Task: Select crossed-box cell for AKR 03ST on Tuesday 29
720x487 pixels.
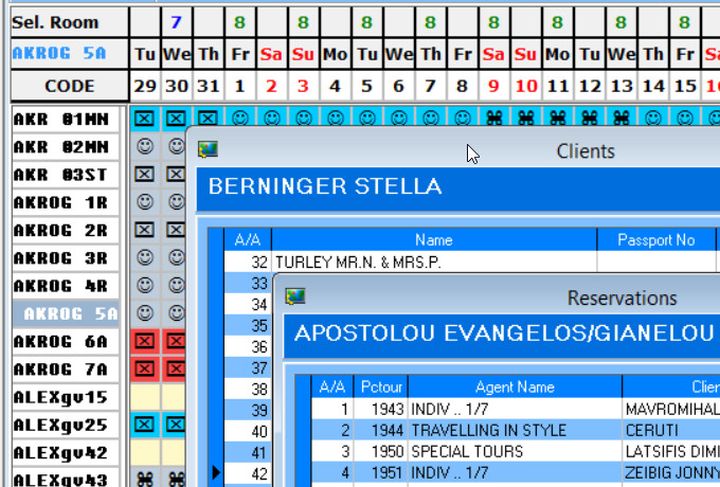Action: [x=145, y=174]
